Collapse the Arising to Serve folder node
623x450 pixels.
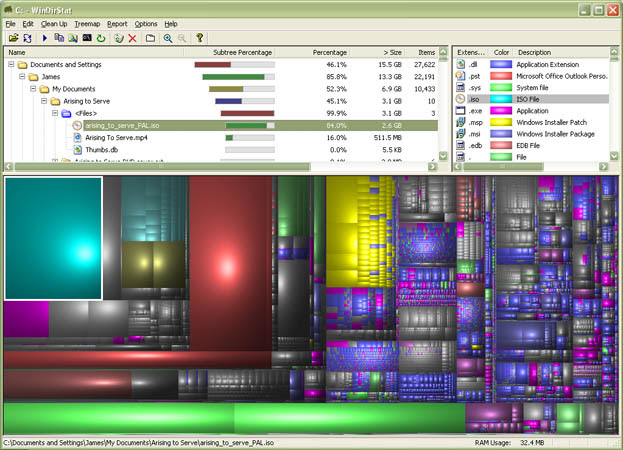point(44,101)
